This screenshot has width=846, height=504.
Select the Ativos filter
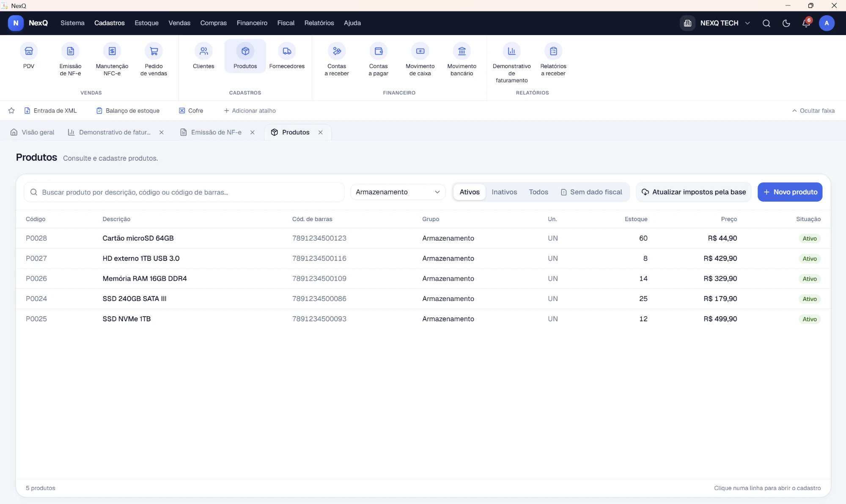470,192
